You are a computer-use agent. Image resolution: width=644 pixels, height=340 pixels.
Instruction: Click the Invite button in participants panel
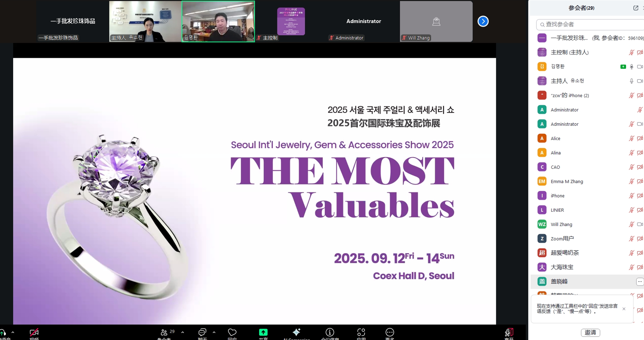click(590, 332)
